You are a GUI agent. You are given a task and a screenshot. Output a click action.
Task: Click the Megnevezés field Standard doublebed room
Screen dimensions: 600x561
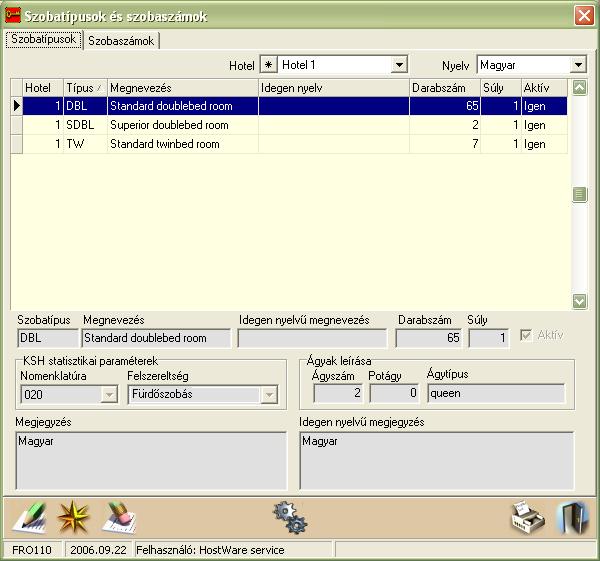click(157, 338)
